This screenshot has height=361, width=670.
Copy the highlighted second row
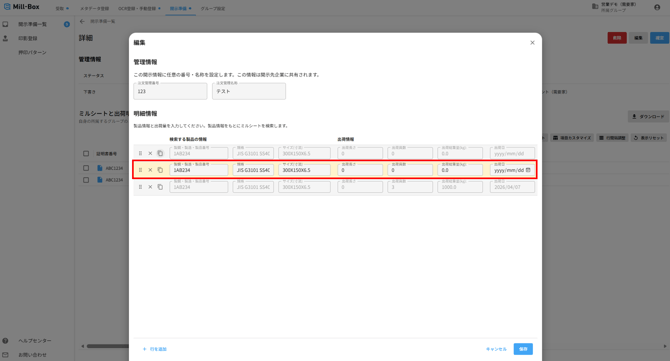(160, 170)
